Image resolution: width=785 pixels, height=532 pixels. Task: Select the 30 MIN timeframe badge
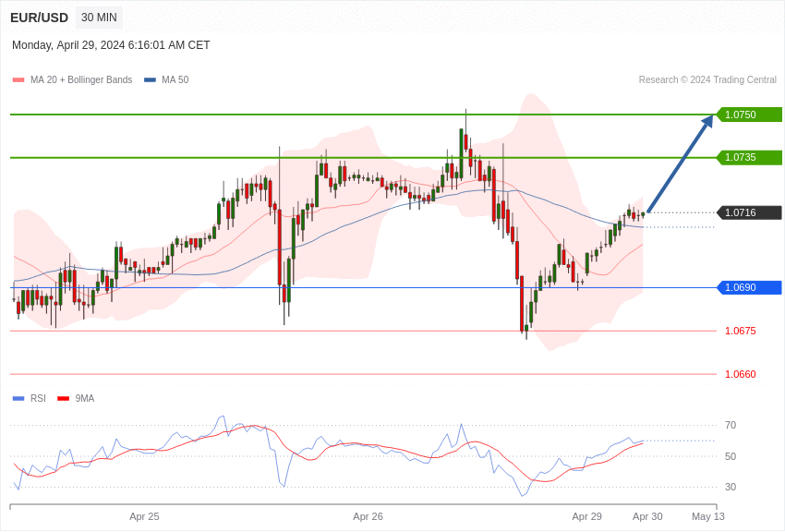pos(99,18)
